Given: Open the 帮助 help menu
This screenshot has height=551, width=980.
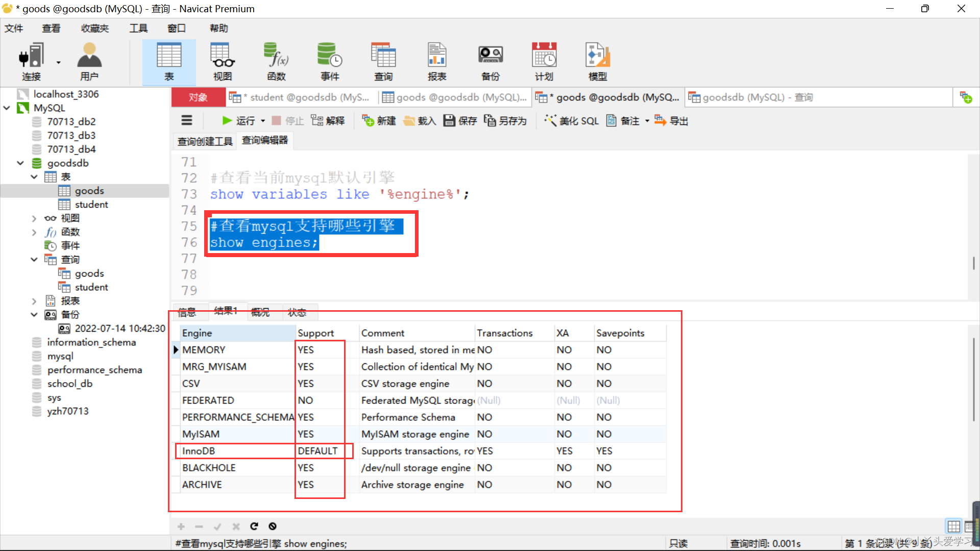Looking at the screenshot, I should (218, 28).
